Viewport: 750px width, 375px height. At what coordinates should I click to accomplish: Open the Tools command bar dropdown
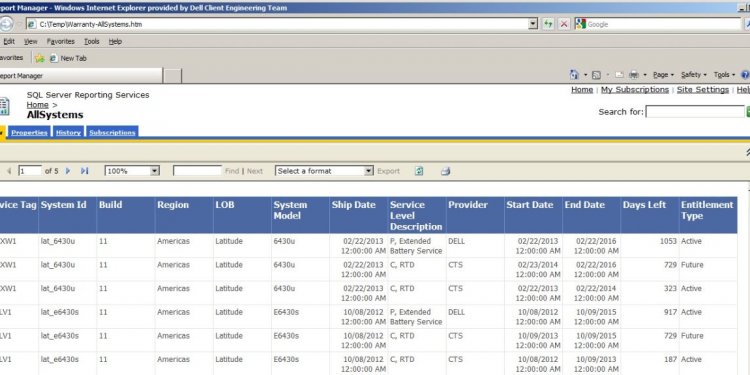pos(724,75)
